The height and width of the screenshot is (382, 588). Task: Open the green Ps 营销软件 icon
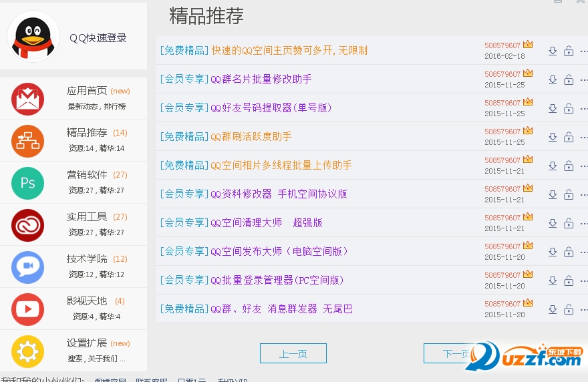click(28, 183)
